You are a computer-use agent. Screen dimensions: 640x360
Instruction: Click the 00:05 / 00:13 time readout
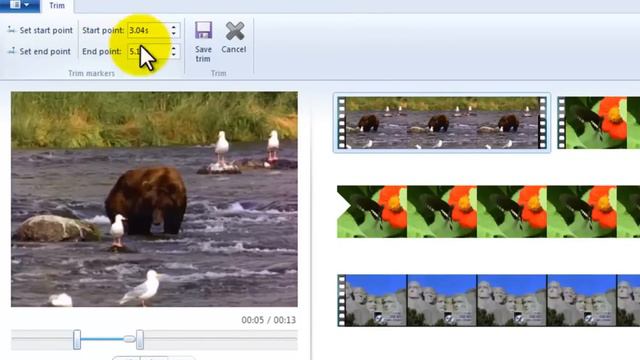269,320
